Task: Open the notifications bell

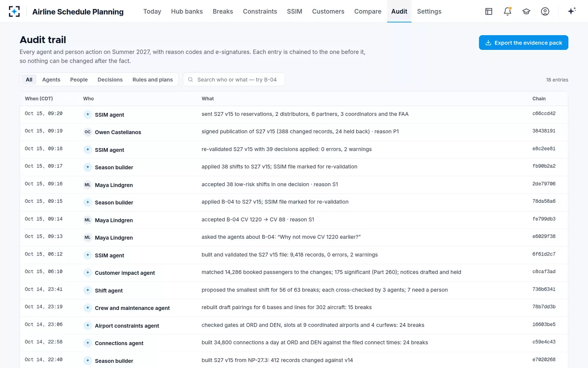Action: click(508, 11)
